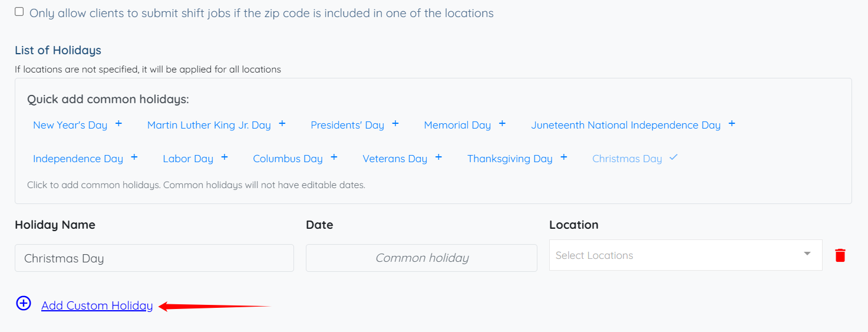Enable zip code restriction checkbox for shift jobs
Screen dimensions: 868x332
(19, 12)
